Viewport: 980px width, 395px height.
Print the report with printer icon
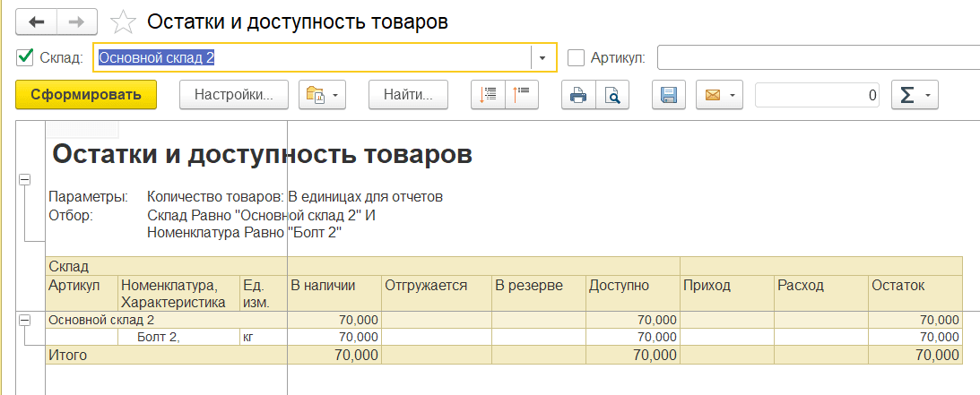(578, 96)
